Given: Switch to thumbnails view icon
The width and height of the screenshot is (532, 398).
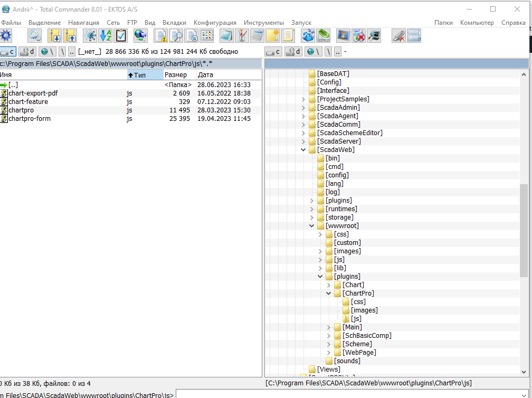Looking at the screenshot, I should click(x=207, y=35).
